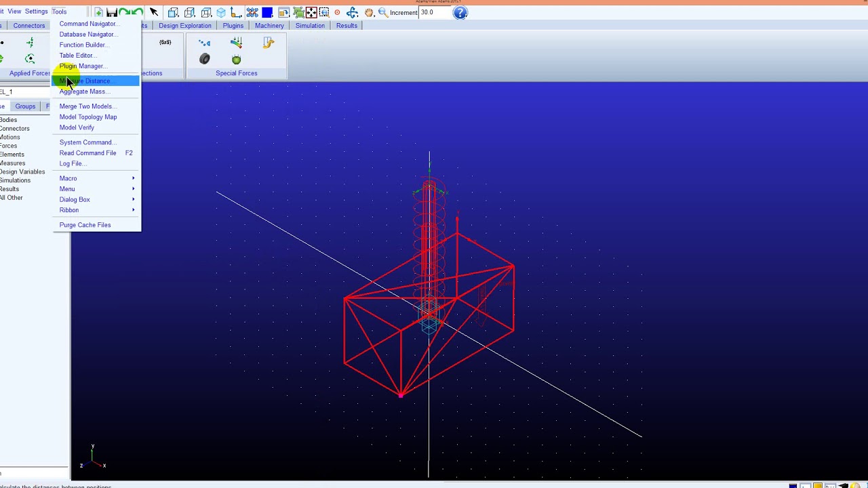Click the coordinate axes orientation icon
This screenshot has height=488, width=868.
click(x=236, y=12)
